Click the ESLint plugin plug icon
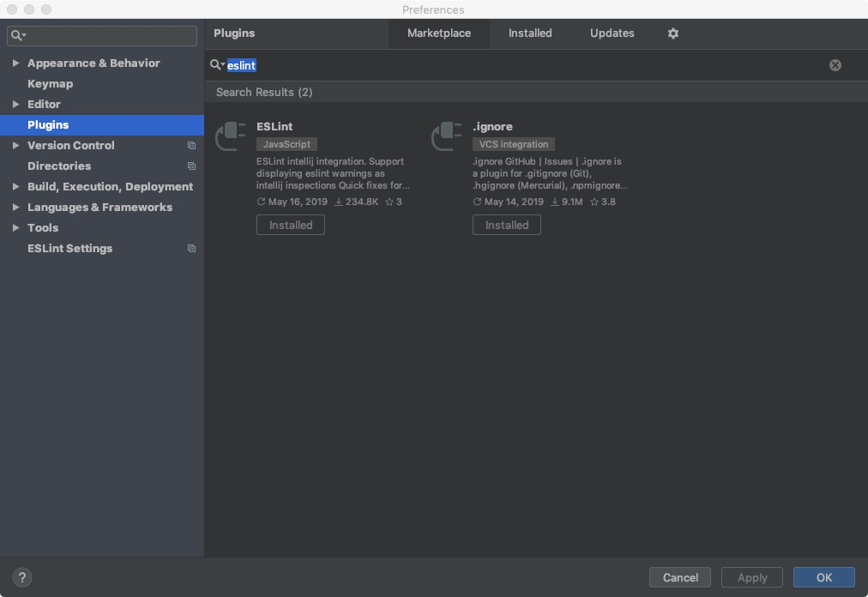 click(230, 136)
